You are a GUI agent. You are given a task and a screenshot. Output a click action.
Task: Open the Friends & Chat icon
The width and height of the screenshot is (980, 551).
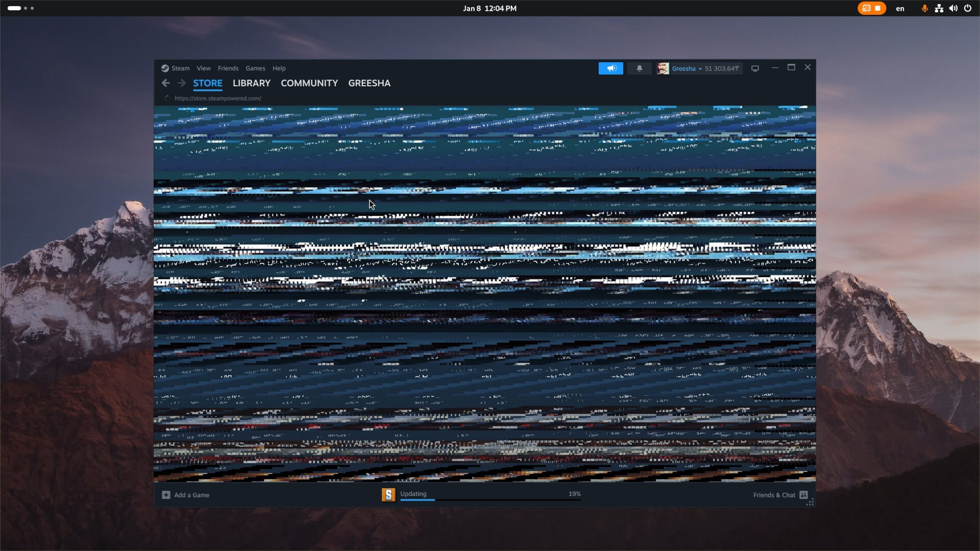803,495
